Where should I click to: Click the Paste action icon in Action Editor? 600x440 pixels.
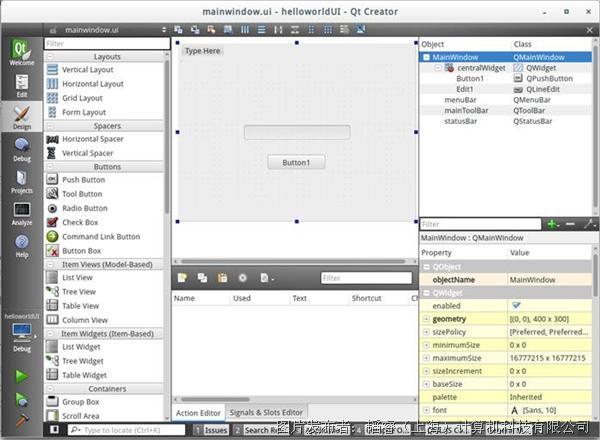[222, 278]
